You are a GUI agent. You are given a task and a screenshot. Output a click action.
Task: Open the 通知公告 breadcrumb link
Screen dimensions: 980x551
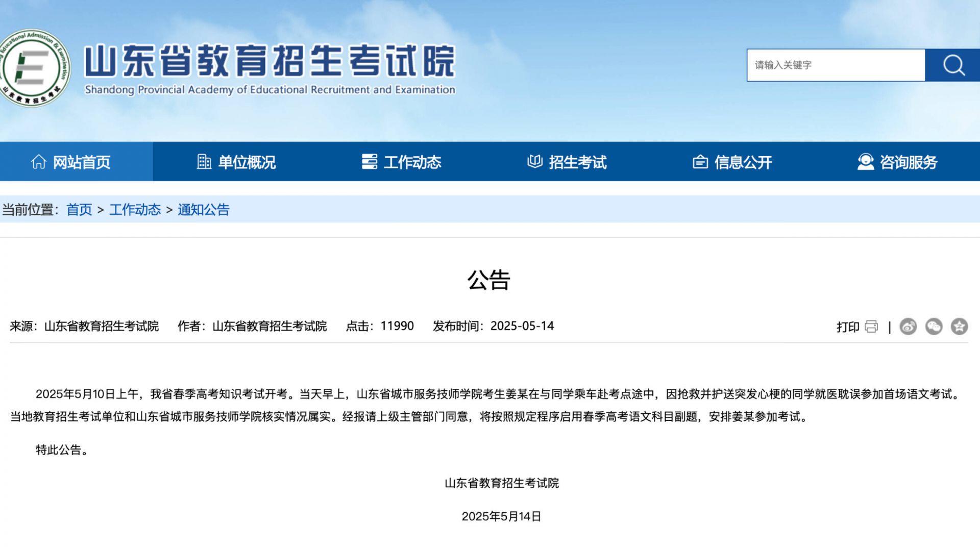tap(204, 210)
